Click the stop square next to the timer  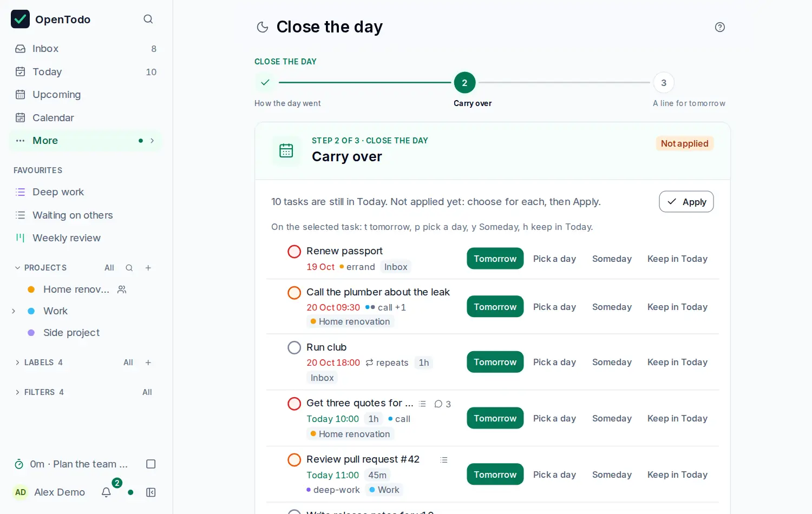click(x=151, y=464)
